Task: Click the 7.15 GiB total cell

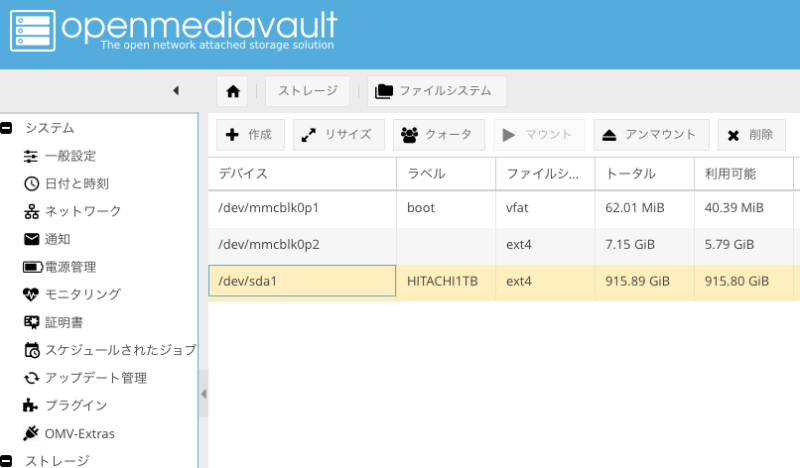Action: [644, 244]
